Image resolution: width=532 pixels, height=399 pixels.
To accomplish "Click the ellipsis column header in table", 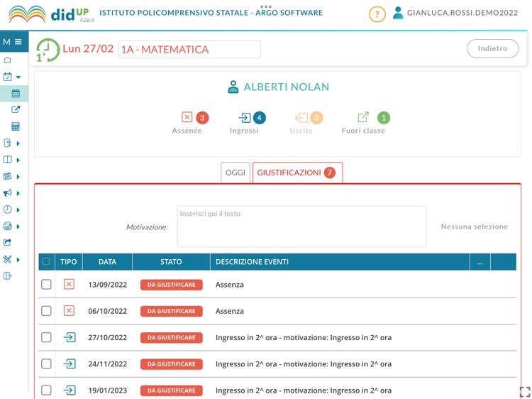I will coord(480,261).
